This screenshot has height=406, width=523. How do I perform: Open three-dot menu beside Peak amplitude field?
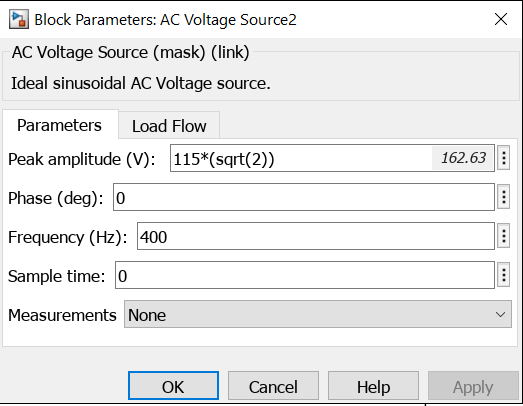[x=504, y=158]
